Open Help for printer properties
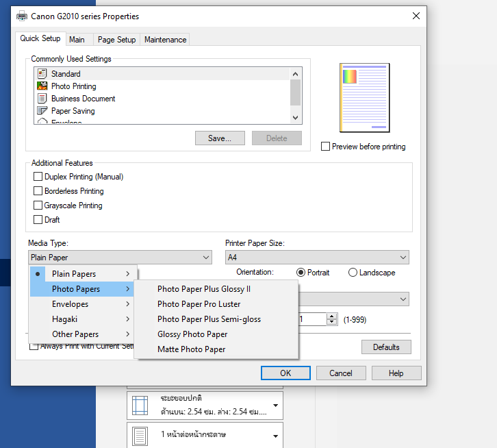 396,373
